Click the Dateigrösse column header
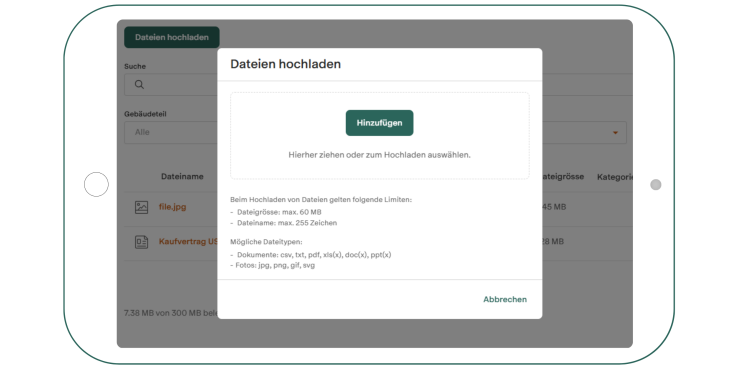738x369 pixels. (563, 176)
